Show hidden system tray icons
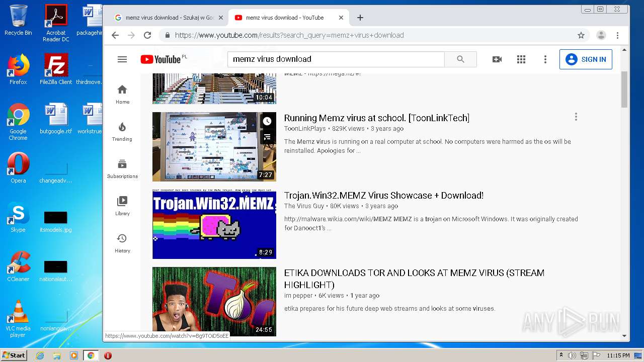644x362 pixels. [561, 355]
